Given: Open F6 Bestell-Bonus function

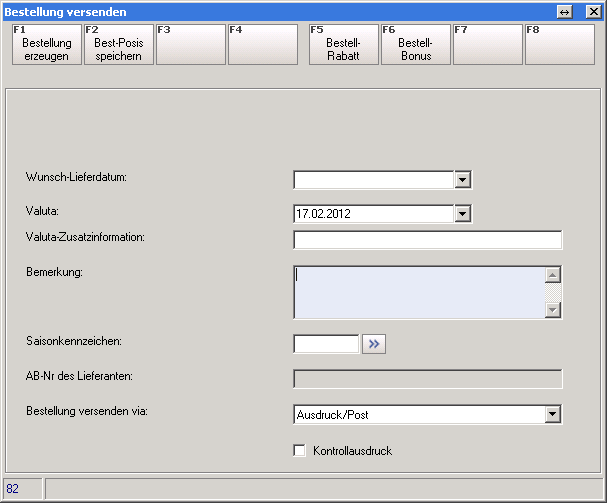Looking at the screenshot, I should tap(415, 45).
